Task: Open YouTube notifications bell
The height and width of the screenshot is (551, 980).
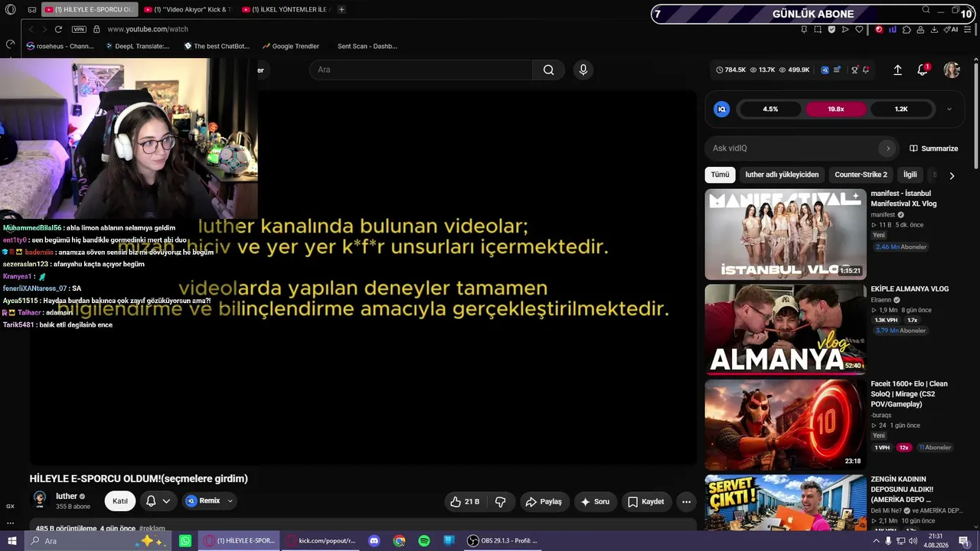Action: (923, 70)
